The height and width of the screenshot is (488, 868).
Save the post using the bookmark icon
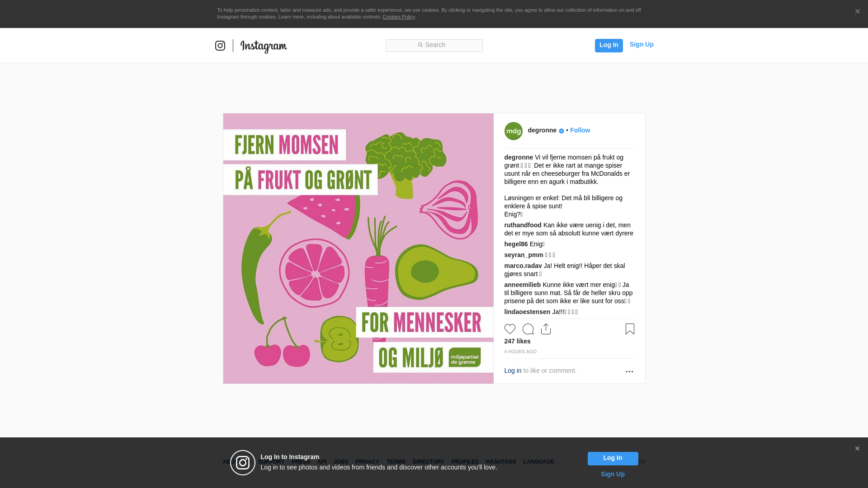point(630,329)
